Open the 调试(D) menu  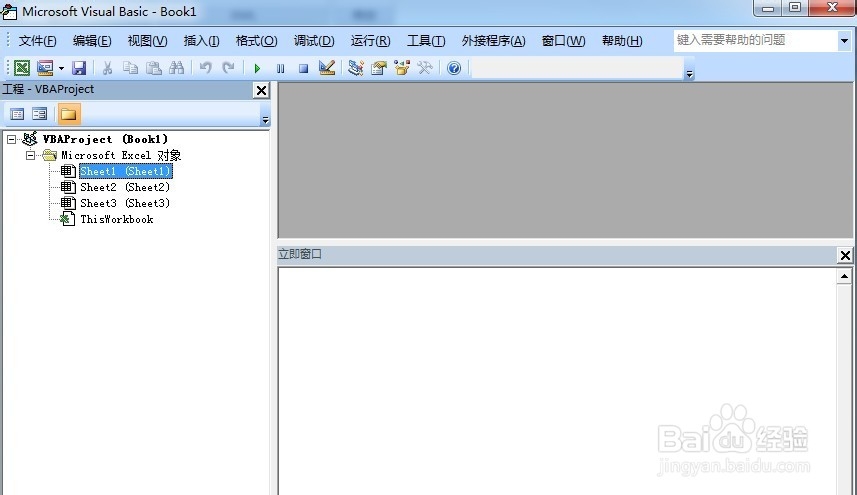314,41
